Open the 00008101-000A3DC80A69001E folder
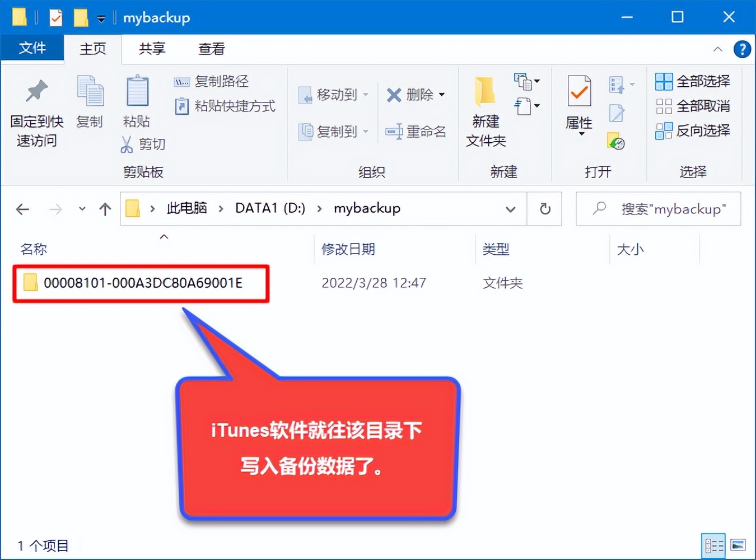This screenshot has height=560, width=756. [143, 283]
